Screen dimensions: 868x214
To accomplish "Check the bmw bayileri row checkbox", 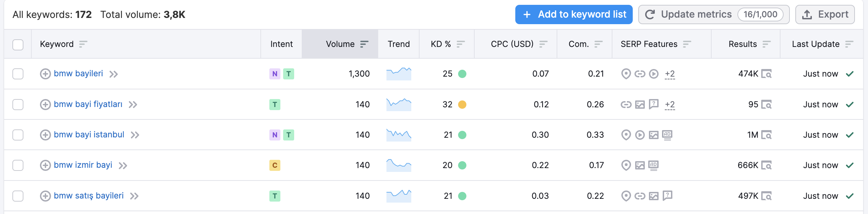I will (18, 74).
